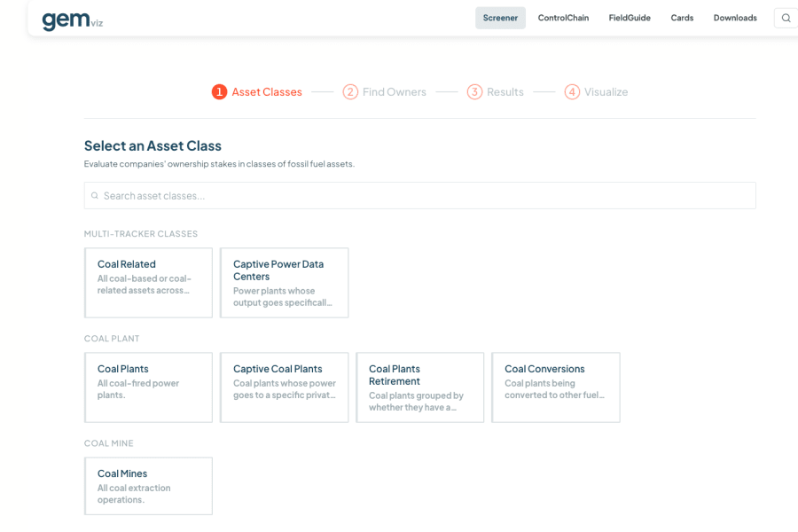This screenshot has height=532, width=798.
Task: Click the Select an Asset Class heading
Action: (x=153, y=146)
